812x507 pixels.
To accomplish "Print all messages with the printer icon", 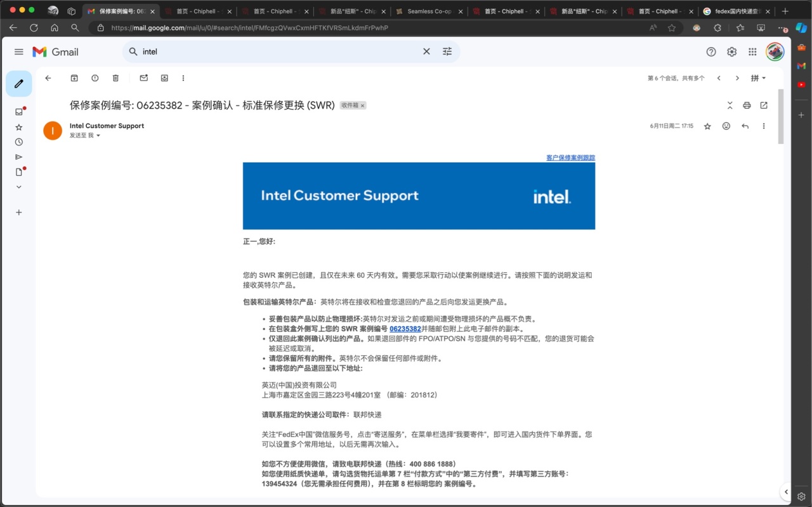I will click(747, 105).
